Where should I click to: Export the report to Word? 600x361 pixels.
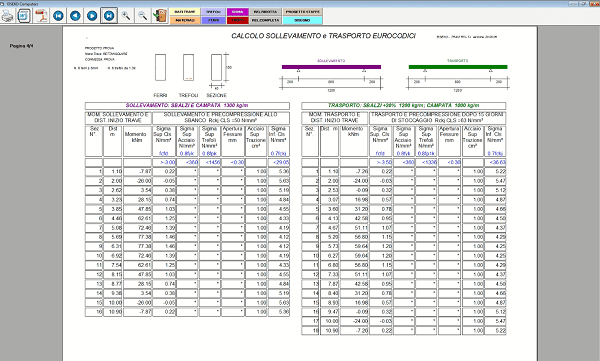[24, 16]
